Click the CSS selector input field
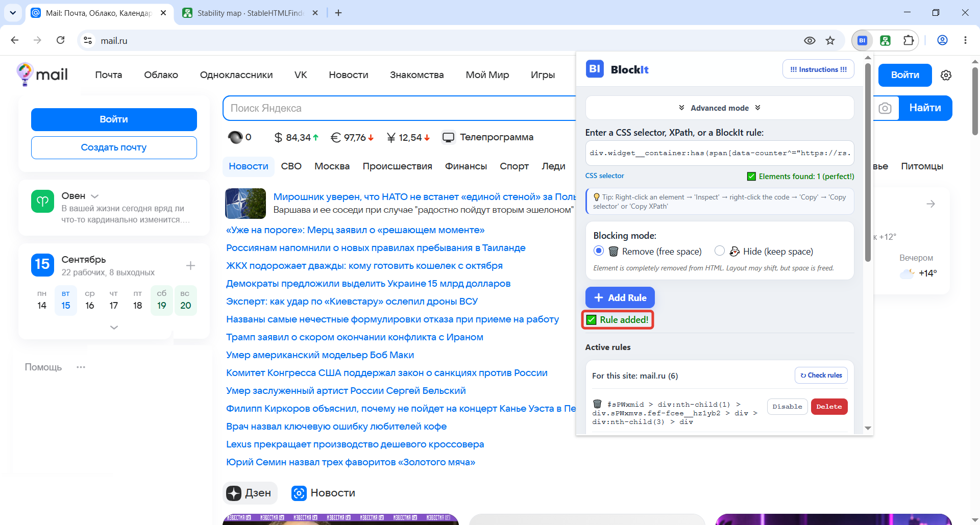The image size is (980, 525). click(x=720, y=153)
